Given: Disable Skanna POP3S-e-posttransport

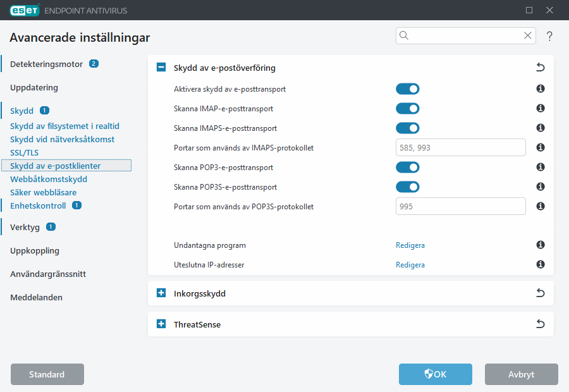Looking at the screenshot, I should click(408, 187).
